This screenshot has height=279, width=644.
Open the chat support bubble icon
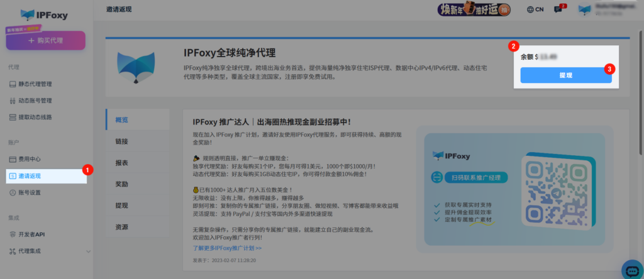click(631, 270)
